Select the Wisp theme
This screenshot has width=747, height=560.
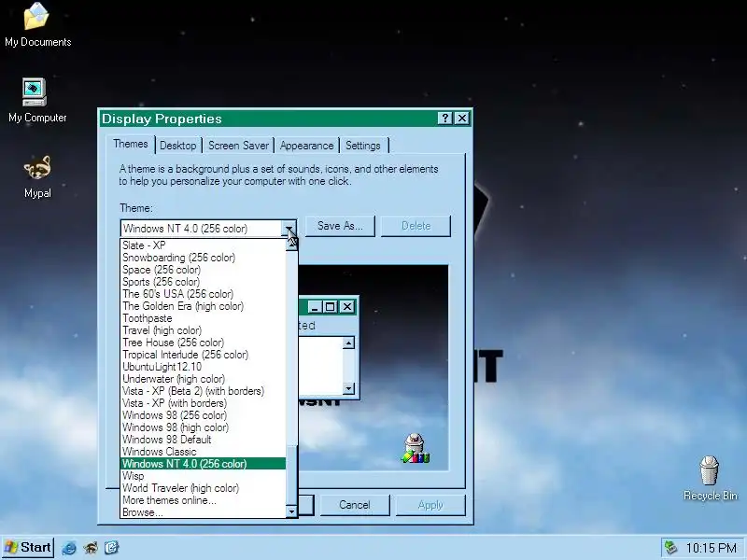click(203, 476)
